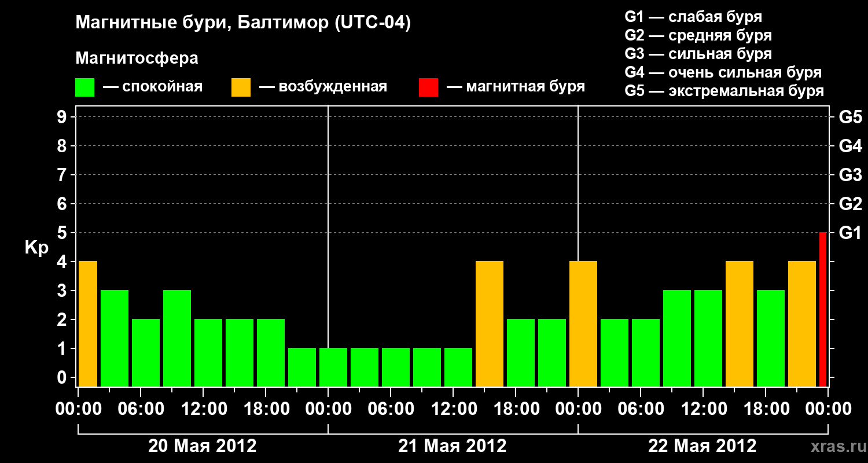Click the 'Kp' axis title
868x463 pixels.
[x=36, y=248]
